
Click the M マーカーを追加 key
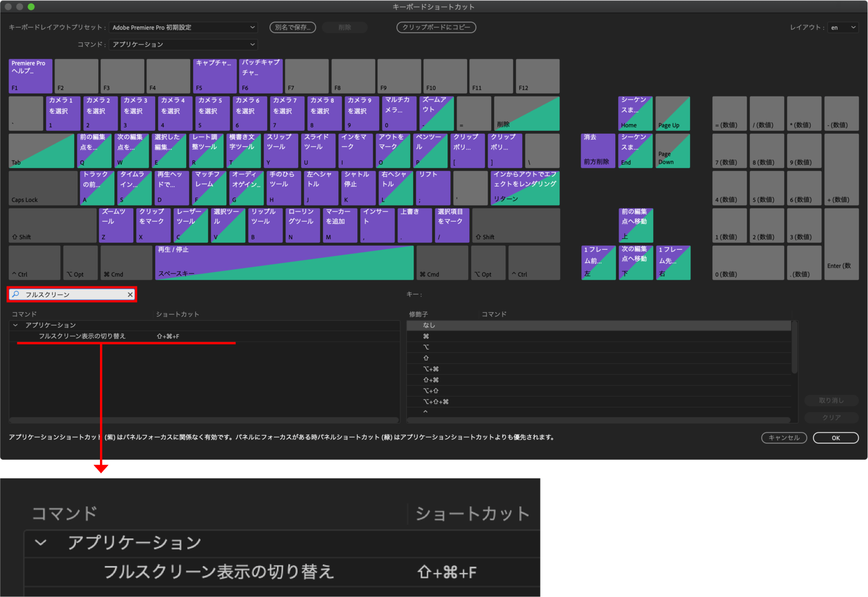point(340,225)
